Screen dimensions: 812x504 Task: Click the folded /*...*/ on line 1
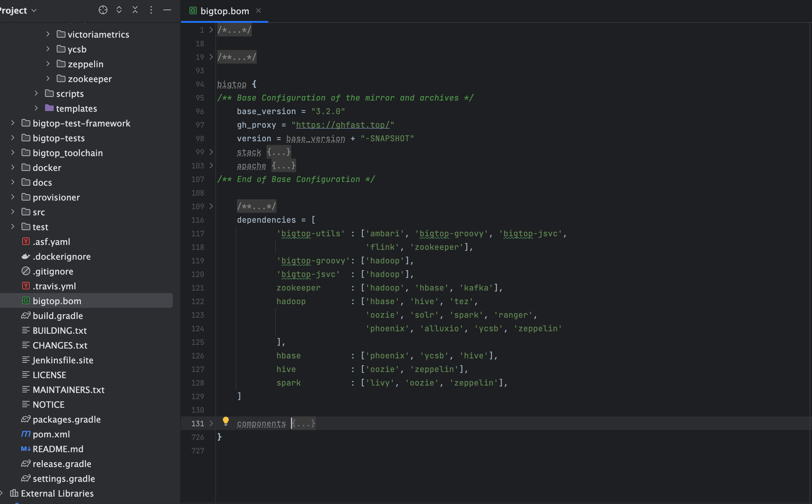tap(234, 30)
